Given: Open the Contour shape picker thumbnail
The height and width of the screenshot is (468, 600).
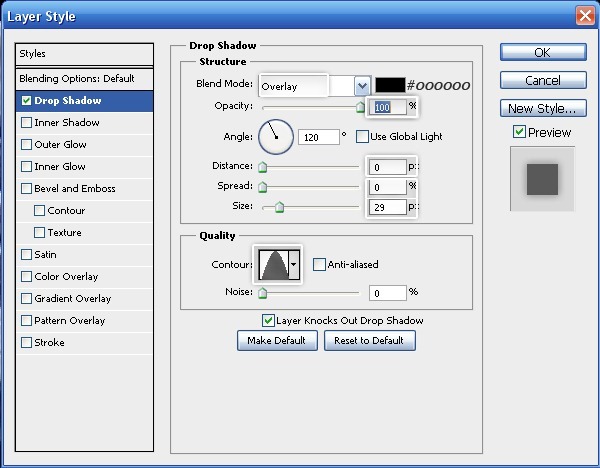Looking at the screenshot, I should 272,264.
